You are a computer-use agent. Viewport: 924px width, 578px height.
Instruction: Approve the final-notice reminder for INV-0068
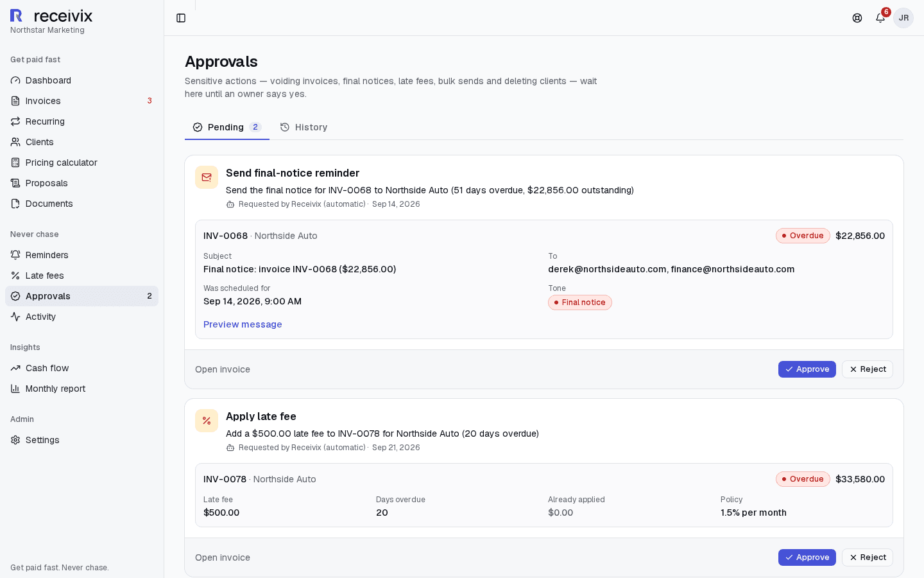click(807, 369)
